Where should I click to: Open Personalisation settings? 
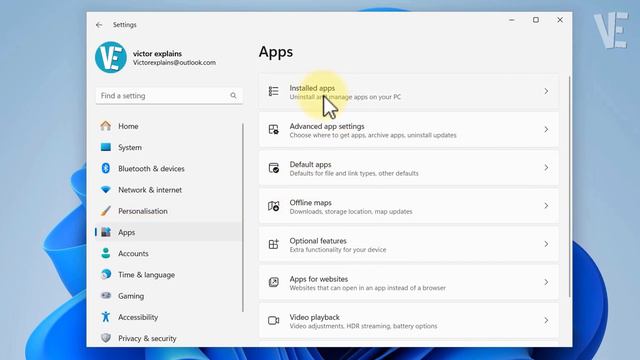point(143,211)
